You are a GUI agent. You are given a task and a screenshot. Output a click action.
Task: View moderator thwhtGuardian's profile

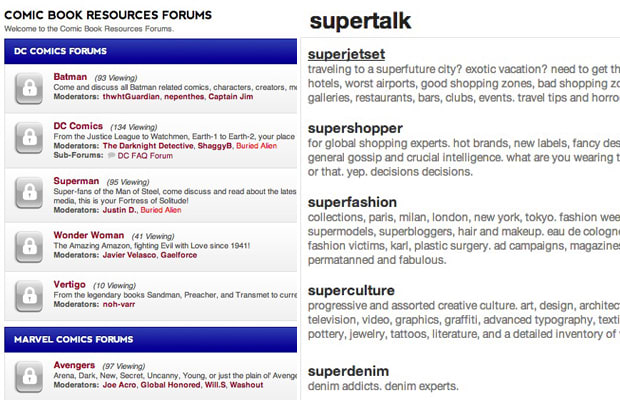point(131,97)
